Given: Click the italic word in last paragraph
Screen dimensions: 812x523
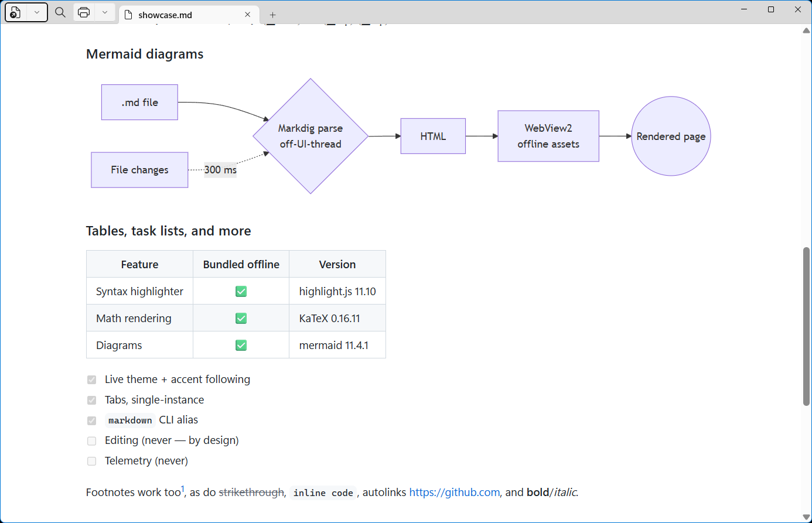Looking at the screenshot, I should [x=565, y=493].
